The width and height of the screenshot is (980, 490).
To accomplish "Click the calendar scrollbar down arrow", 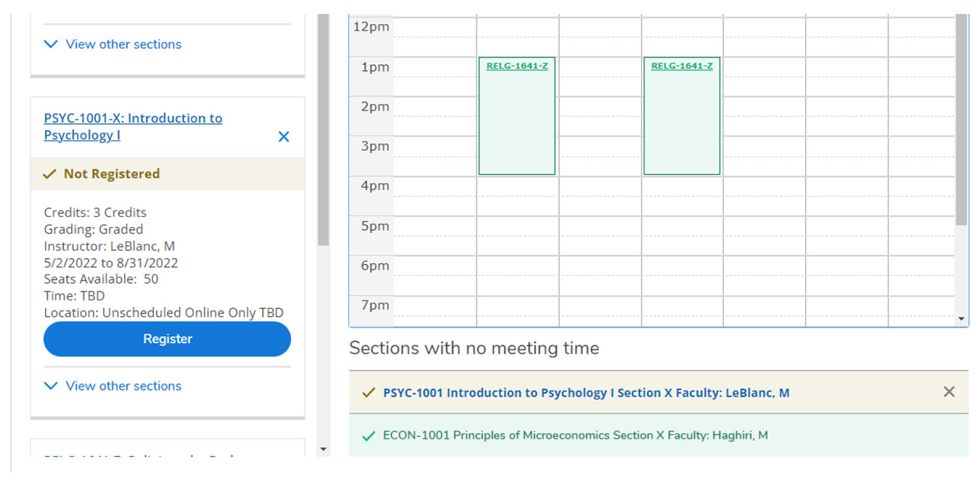I will click(x=961, y=319).
